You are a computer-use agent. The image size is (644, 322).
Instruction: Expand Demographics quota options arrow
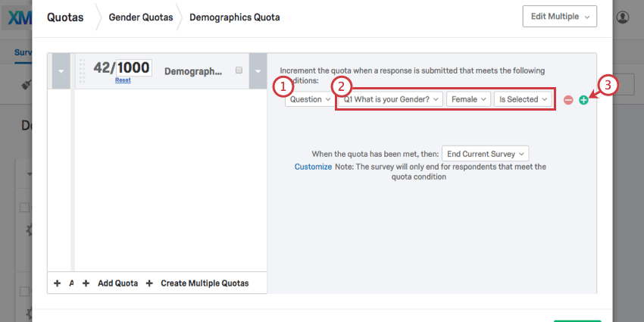[258, 70]
